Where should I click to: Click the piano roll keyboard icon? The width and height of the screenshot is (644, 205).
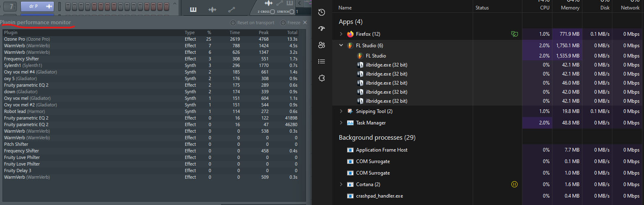coord(193,10)
